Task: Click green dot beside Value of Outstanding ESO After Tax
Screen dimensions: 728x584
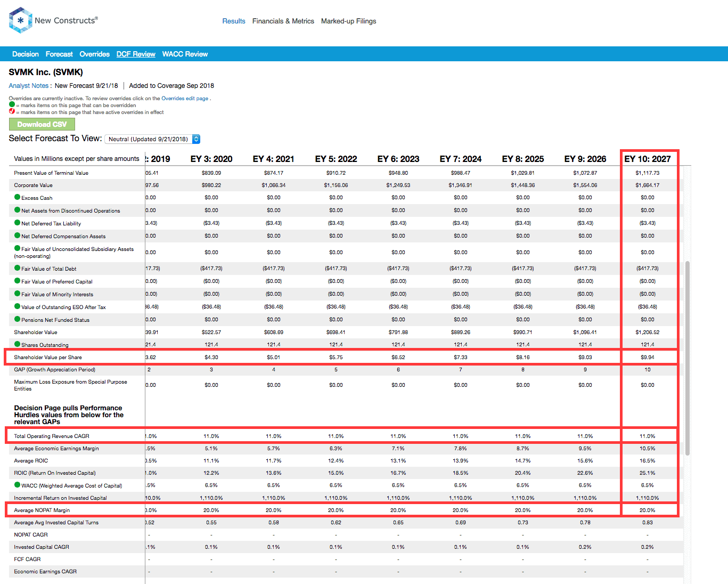Action: (18, 306)
